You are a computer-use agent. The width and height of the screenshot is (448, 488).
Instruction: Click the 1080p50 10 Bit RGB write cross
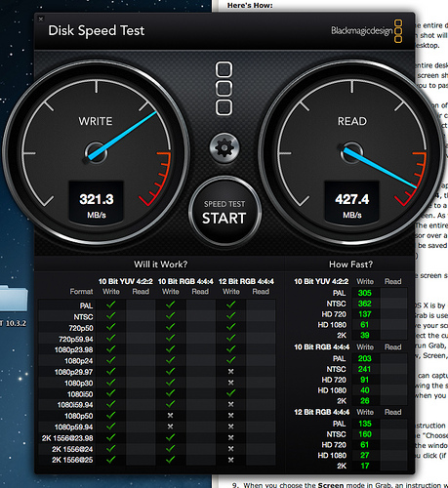click(170, 416)
